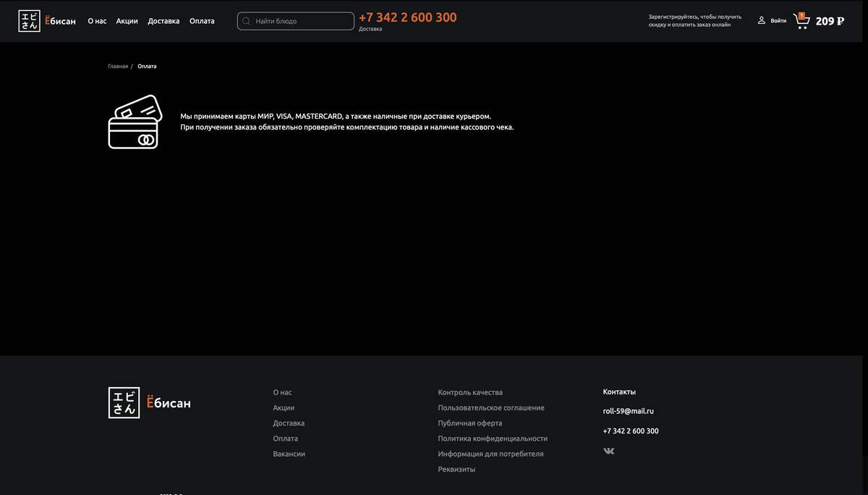Click the footer Ёбисан logo
The height and width of the screenshot is (495, 868).
pos(150,403)
